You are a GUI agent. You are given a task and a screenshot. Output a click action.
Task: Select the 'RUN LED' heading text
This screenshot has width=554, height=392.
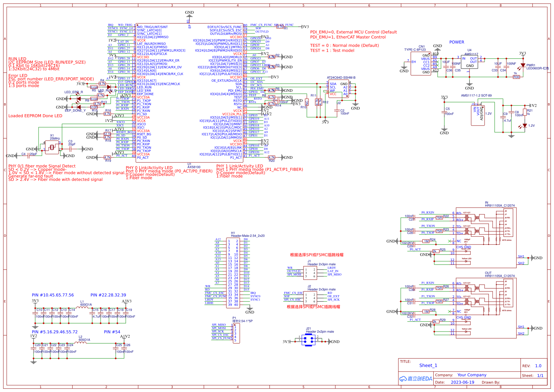(17, 59)
